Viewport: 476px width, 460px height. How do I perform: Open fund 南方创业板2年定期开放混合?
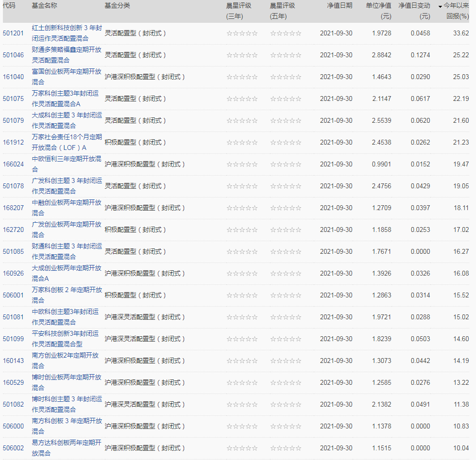pos(65,361)
